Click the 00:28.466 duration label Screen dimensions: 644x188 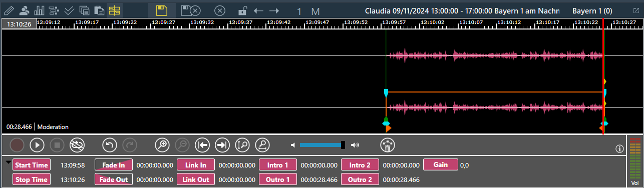pos(20,127)
